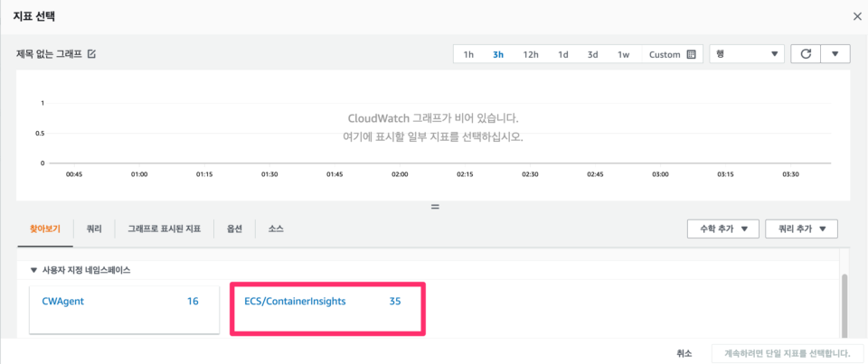The width and height of the screenshot is (868, 364).
Task: Refresh the graph with the reload icon
Action: (806, 54)
